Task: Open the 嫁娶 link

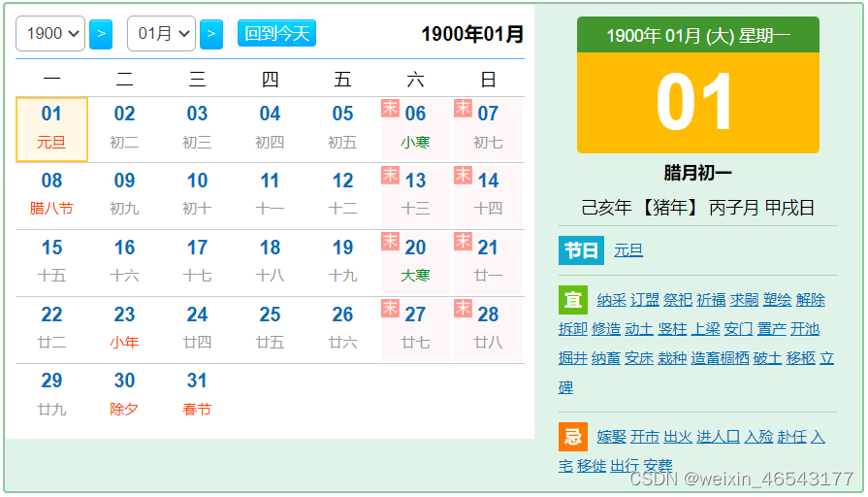Action: [x=612, y=437]
